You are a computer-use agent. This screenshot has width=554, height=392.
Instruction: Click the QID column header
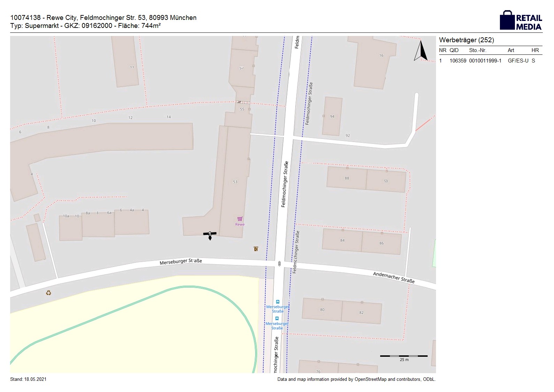click(x=454, y=50)
